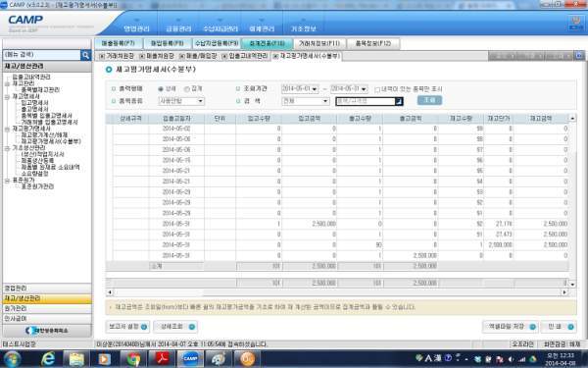Open the end date 2014-05-31 dropdown
The image size is (588, 368).
click(x=364, y=89)
